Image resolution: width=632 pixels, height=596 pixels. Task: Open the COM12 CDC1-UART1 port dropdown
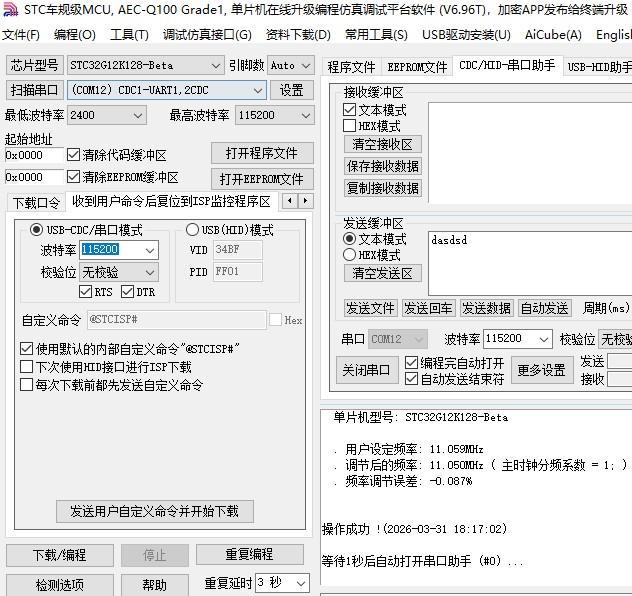258,90
